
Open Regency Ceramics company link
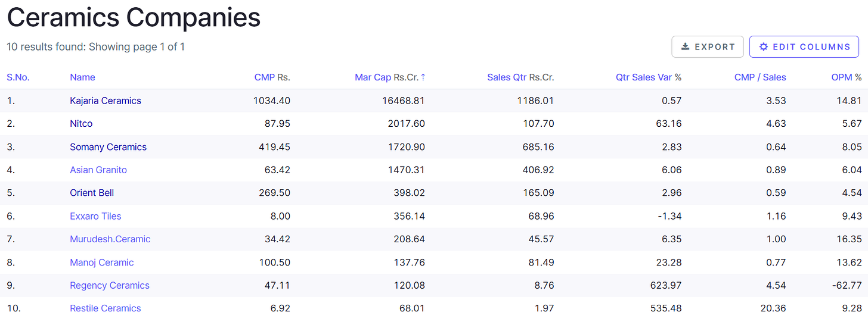point(110,286)
